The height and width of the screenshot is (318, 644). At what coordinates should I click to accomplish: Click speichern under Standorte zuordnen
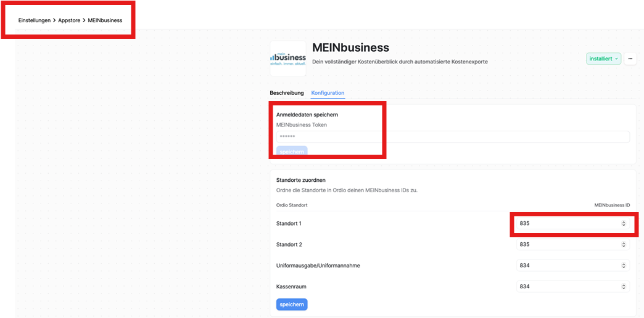[292, 304]
